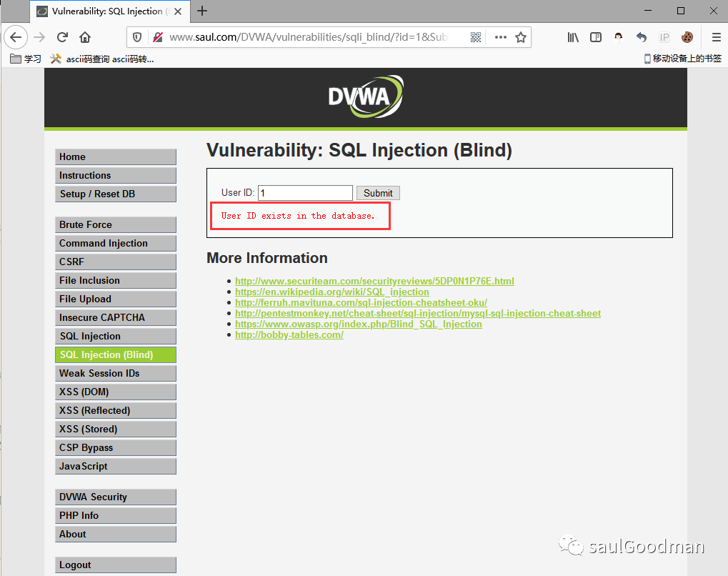Go to Setup / Reset DB
This screenshot has height=576, width=728.
point(116,194)
